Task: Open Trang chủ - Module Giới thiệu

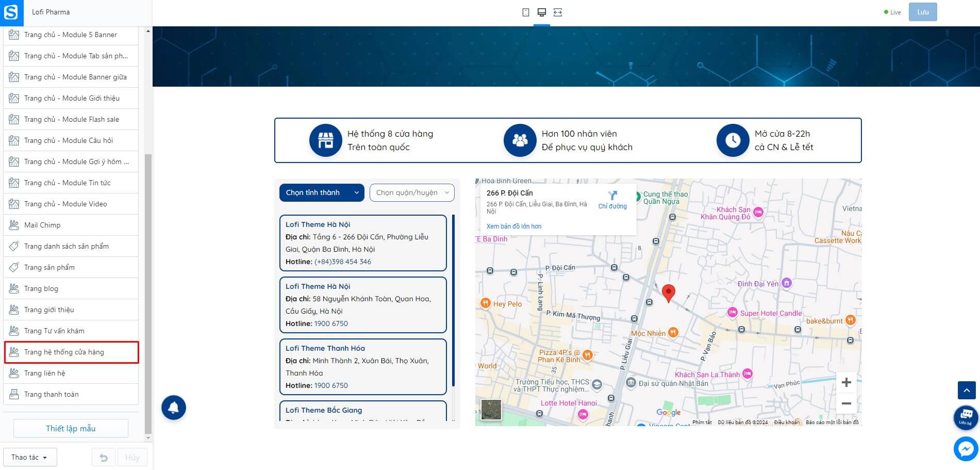Action: coord(71,98)
